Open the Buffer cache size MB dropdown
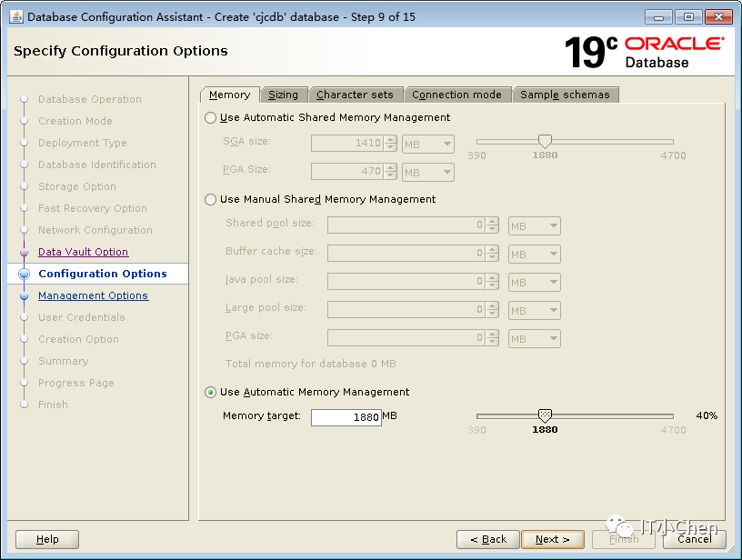This screenshot has width=742, height=560. tap(535, 254)
